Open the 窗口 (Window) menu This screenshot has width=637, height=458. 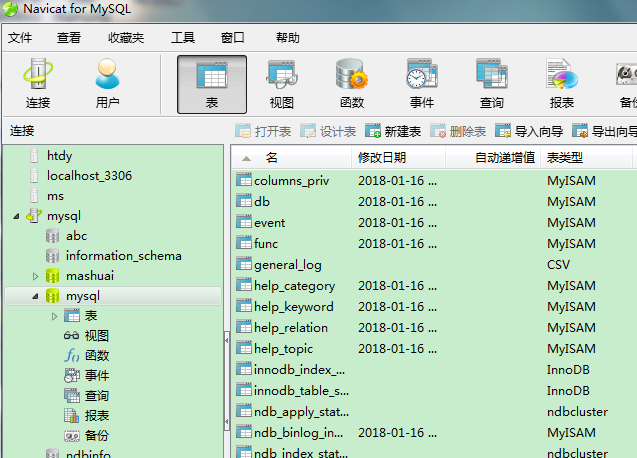point(233,38)
